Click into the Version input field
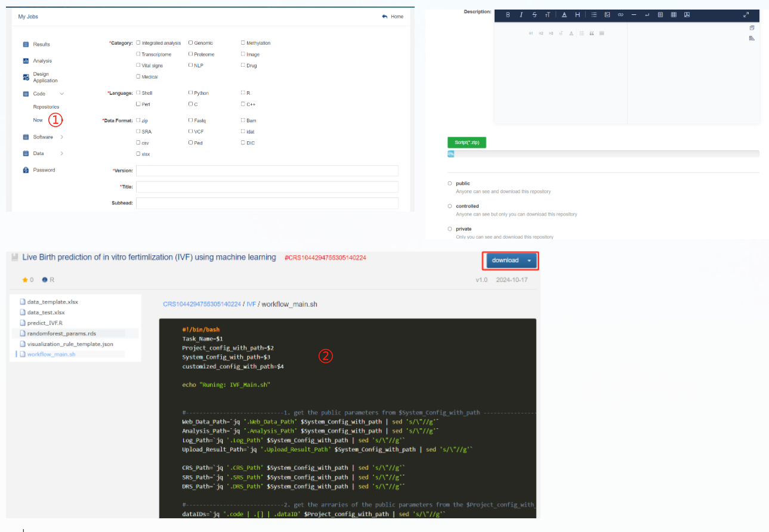This screenshot has height=532, width=769. tap(267, 171)
